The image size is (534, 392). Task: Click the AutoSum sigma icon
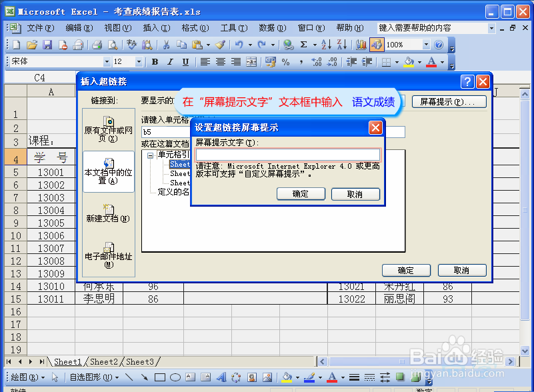[x=304, y=45]
